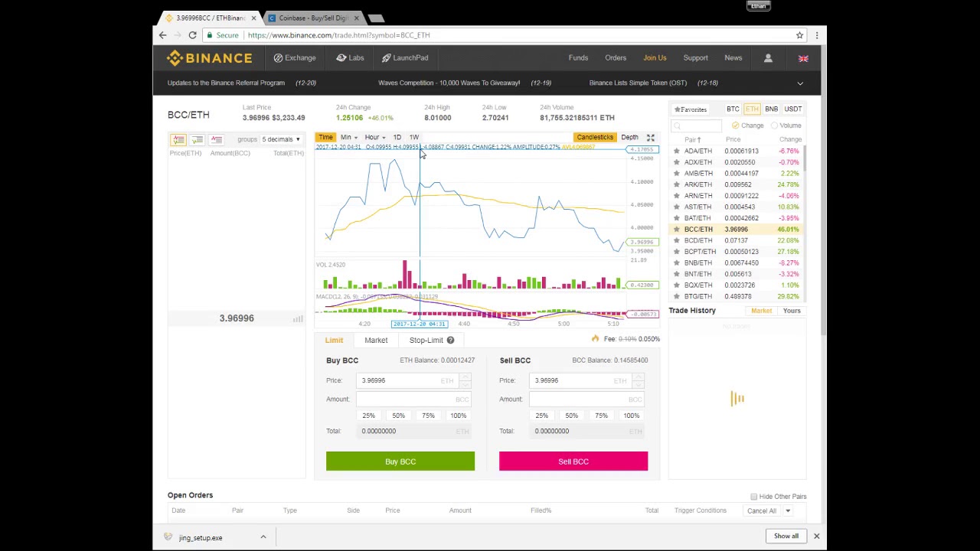Select the Time chart interval
This screenshot has height=551, width=980.
pyautogui.click(x=325, y=138)
